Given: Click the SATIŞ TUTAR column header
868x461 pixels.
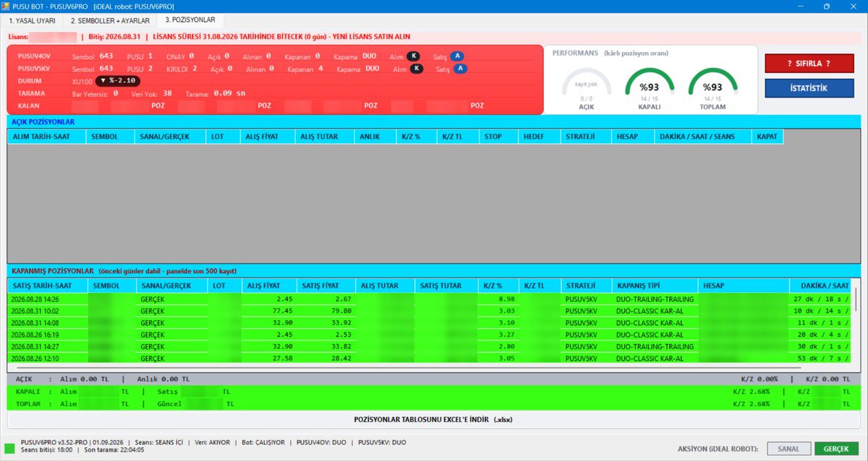Looking at the screenshot, I should tap(446, 285).
